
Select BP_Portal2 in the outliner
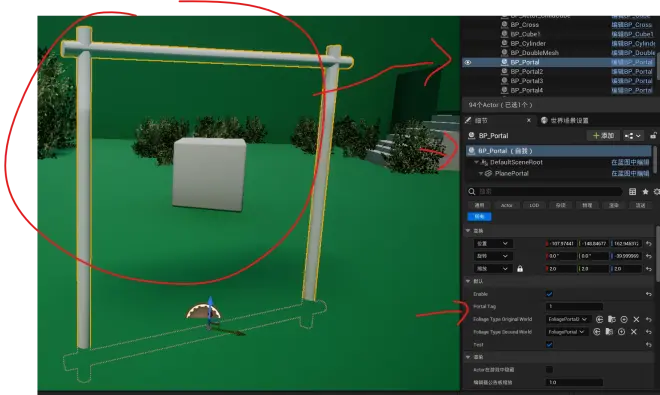[527, 72]
